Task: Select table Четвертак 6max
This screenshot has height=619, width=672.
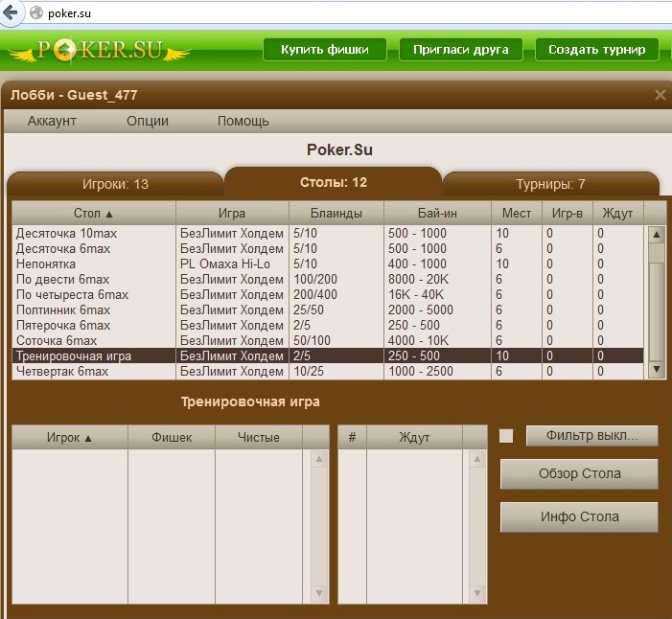Action: (328, 372)
